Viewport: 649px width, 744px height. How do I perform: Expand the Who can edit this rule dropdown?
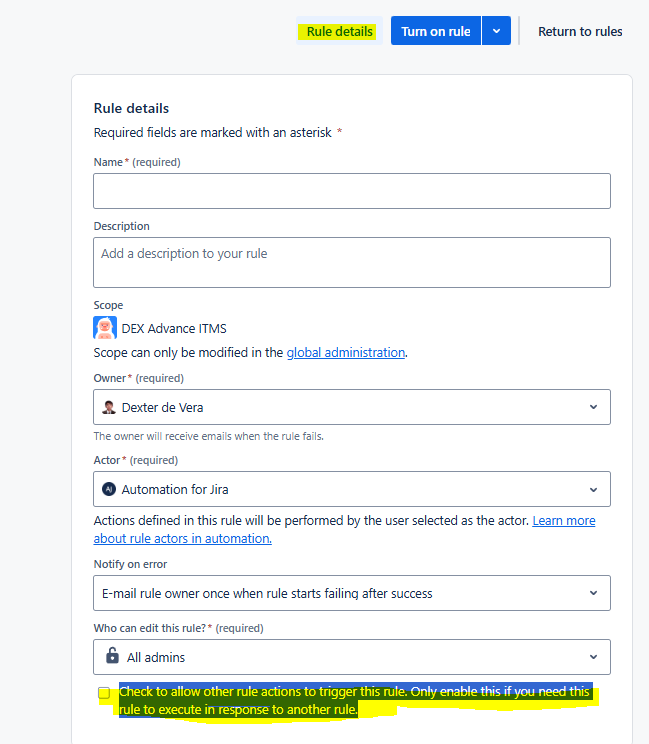coord(593,657)
